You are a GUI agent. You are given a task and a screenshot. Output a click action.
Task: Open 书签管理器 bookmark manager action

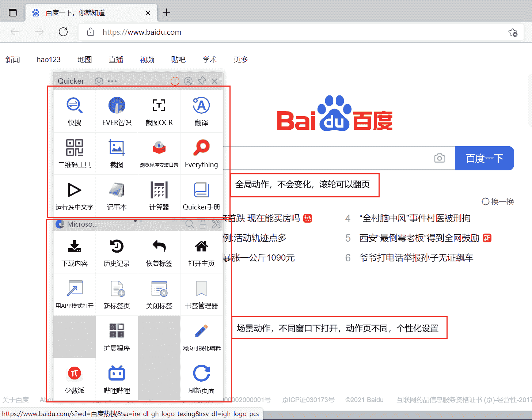[201, 295]
